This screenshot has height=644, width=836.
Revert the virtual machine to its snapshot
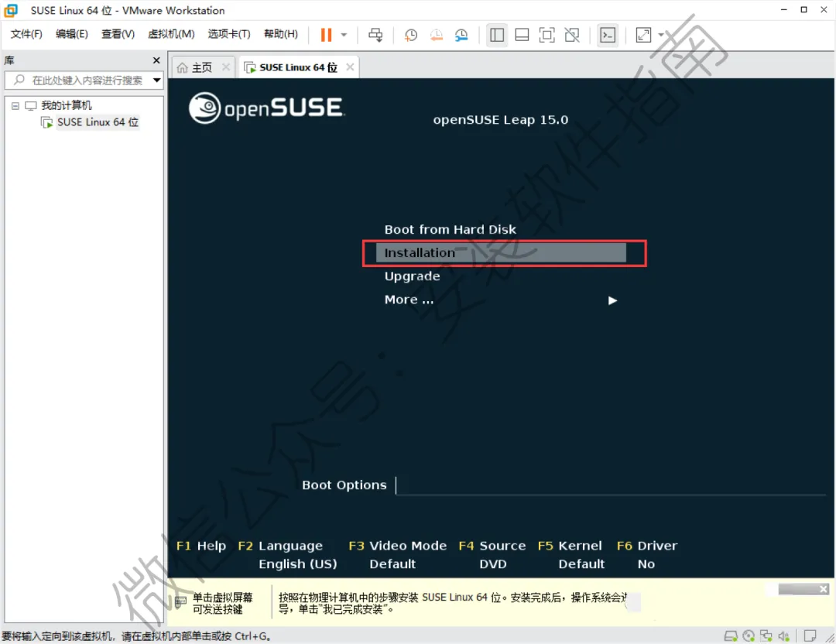pyautogui.click(x=436, y=35)
